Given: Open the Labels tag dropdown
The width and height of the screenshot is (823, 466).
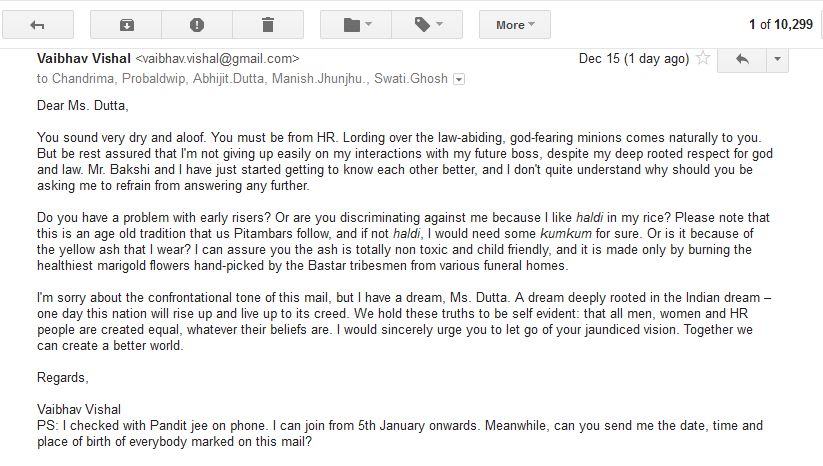Looking at the screenshot, I should click(x=427, y=24).
